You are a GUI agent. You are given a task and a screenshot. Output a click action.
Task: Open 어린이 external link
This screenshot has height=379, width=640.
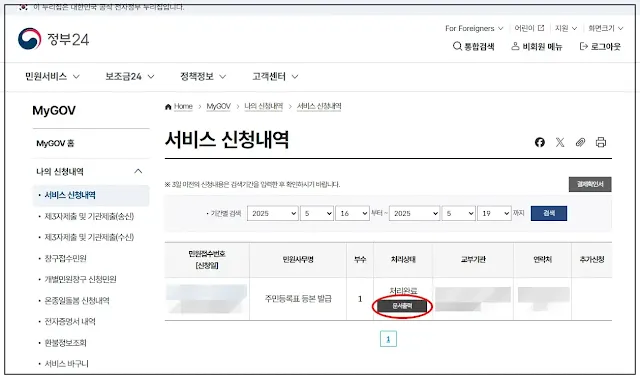(x=529, y=28)
